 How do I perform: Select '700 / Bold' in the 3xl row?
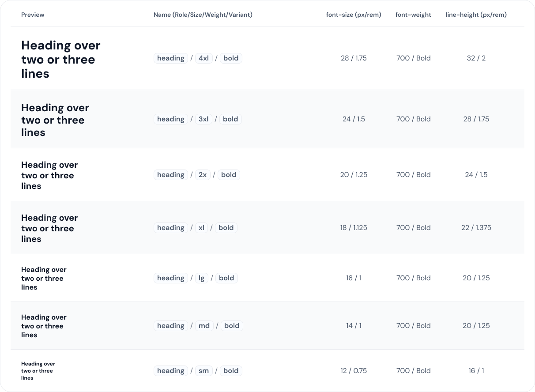click(413, 119)
